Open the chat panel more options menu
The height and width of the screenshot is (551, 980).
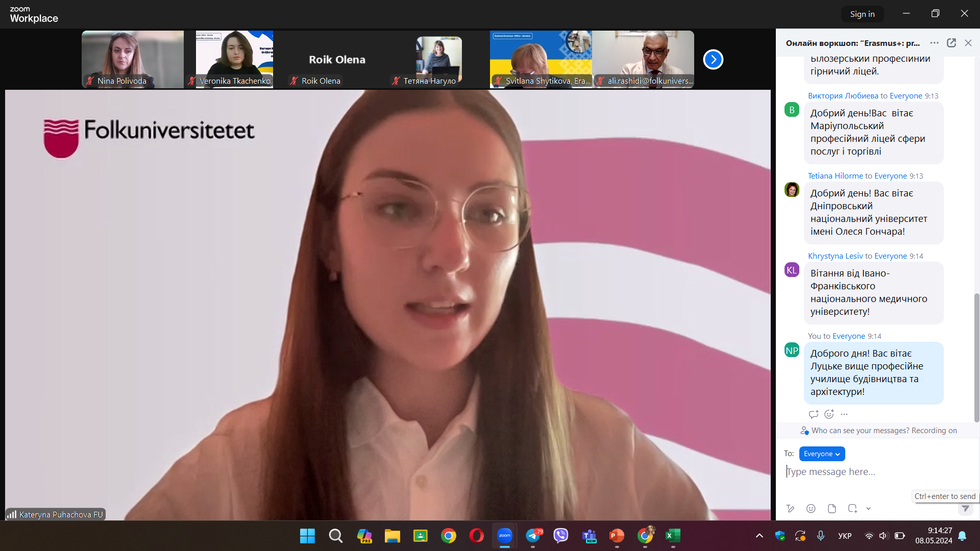tap(934, 43)
